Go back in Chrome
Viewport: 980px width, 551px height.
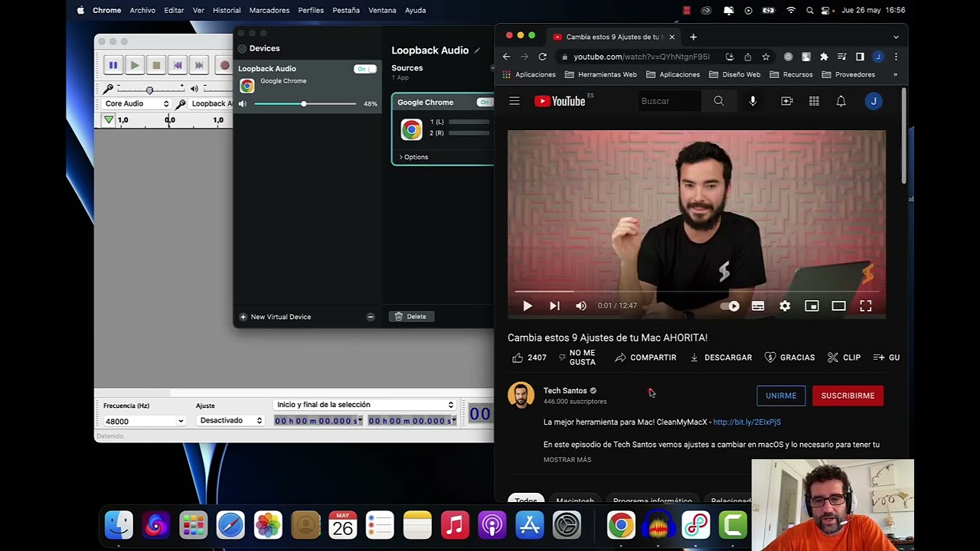(506, 57)
